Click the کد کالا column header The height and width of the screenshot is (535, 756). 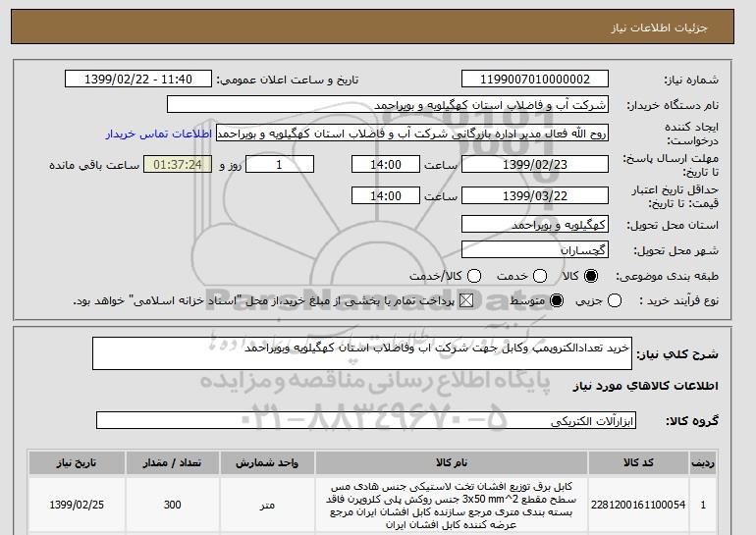[638, 462]
